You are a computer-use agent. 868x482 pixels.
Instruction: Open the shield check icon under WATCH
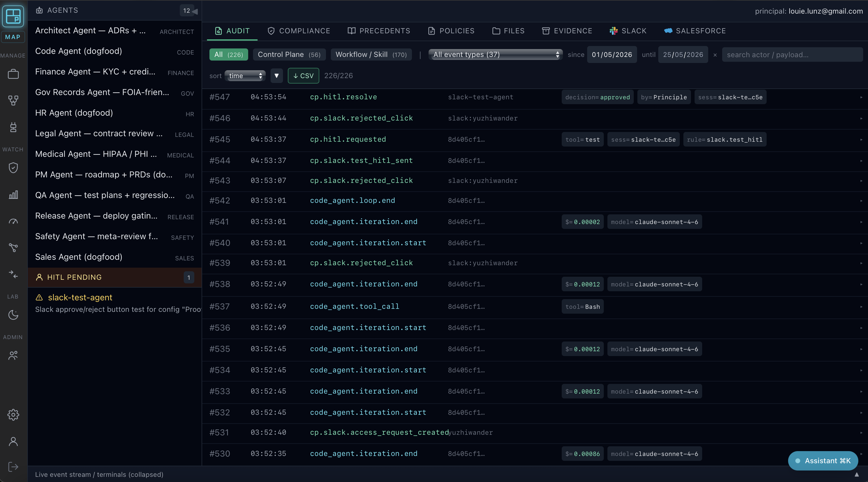point(13,167)
